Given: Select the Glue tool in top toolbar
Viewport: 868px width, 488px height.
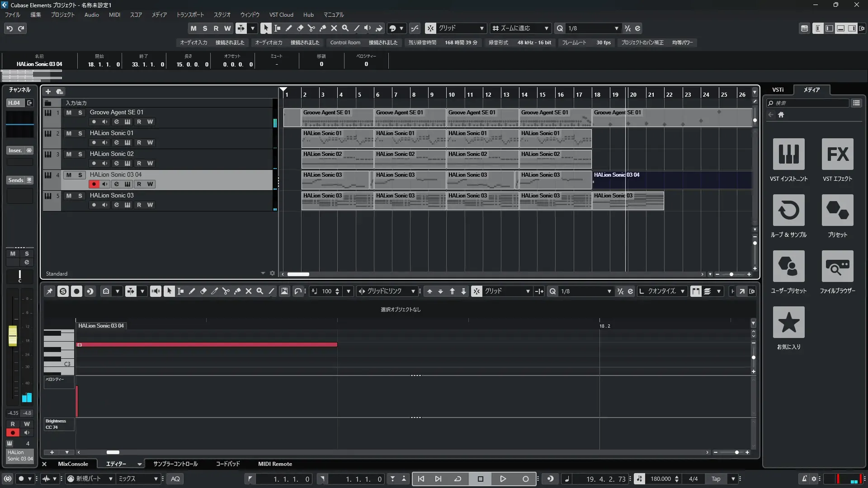Looking at the screenshot, I should tap(322, 28).
